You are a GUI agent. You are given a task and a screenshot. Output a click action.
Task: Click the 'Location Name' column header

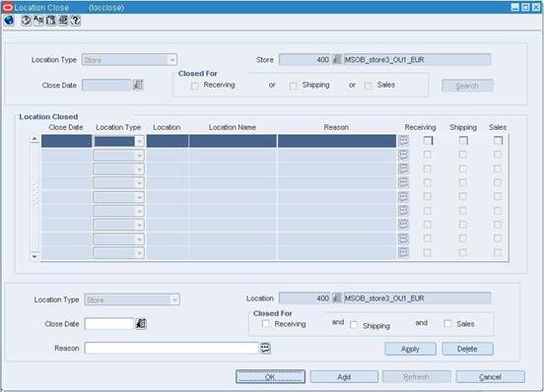pos(233,127)
